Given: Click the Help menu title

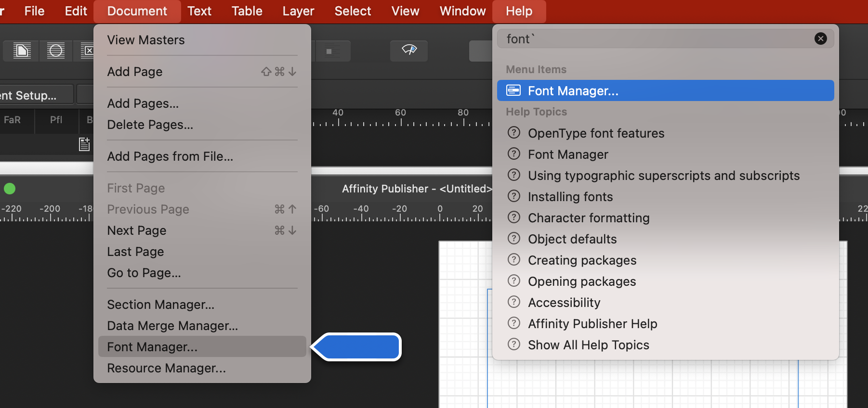Looking at the screenshot, I should tap(519, 11).
